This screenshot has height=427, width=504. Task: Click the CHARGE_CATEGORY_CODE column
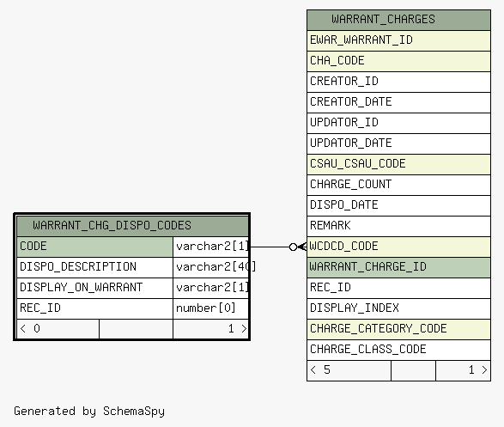(x=398, y=329)
